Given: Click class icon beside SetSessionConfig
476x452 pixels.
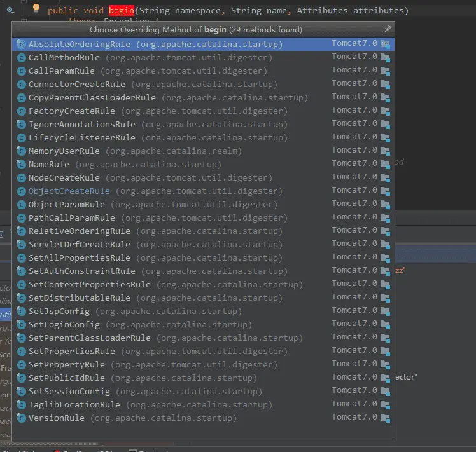Looking at the screenshot, I should pos(21,392).
